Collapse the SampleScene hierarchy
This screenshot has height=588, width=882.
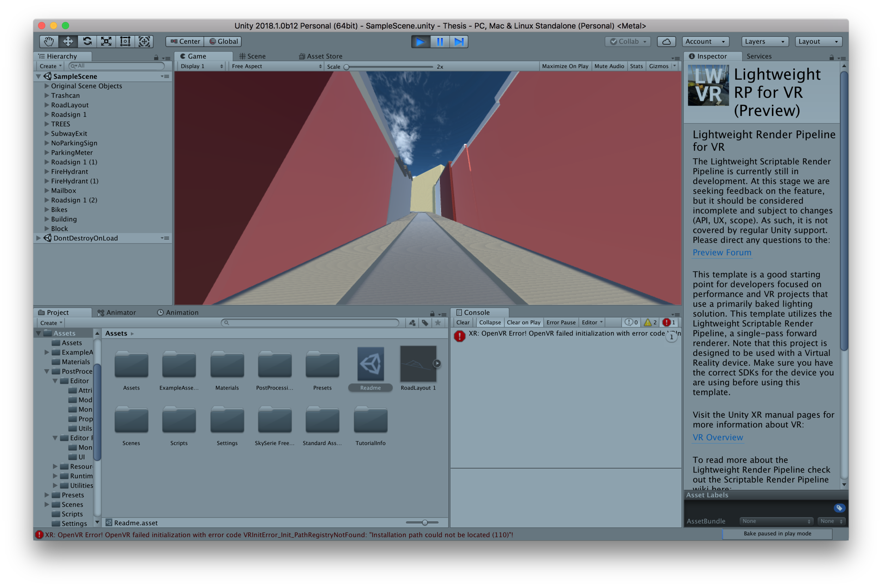(38, 76)
